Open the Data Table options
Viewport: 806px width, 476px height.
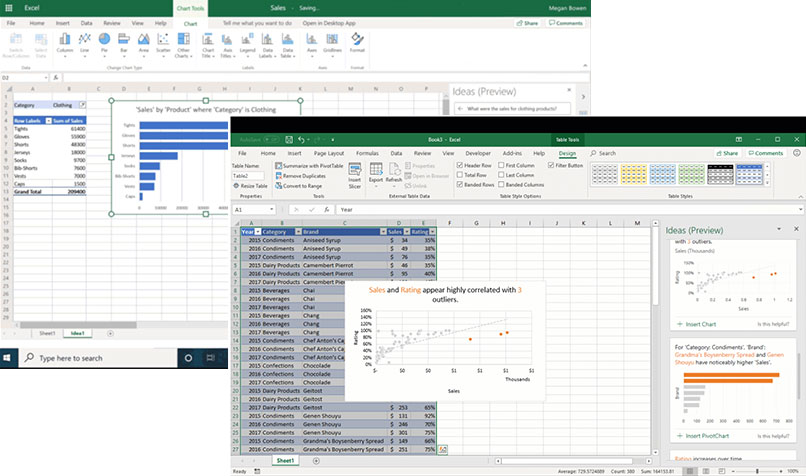pyautogui.click(x=287, y=44)
